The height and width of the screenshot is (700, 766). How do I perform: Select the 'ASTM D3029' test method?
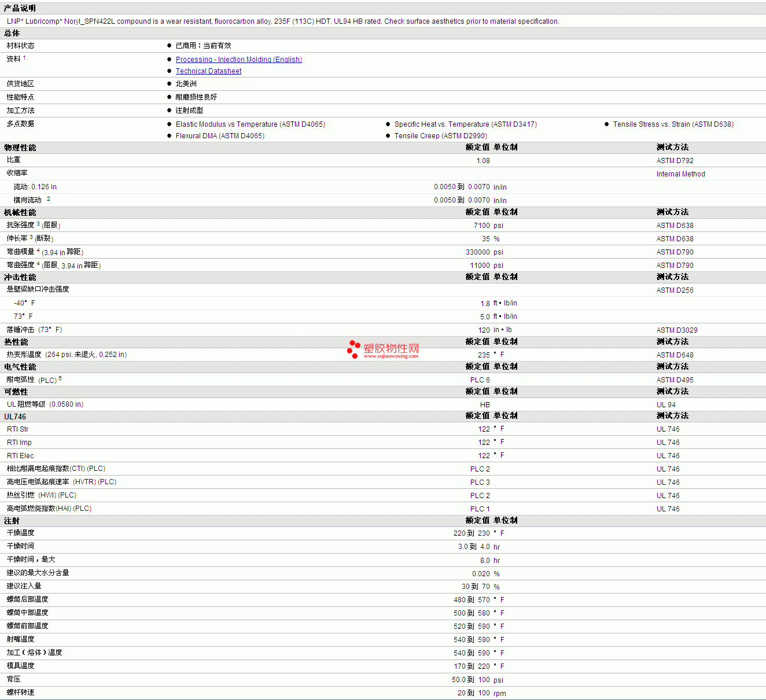[x=677, y=330]
